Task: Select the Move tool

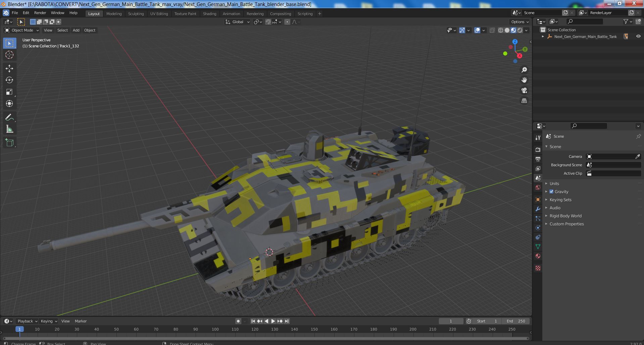Action: tap(9, 69)
